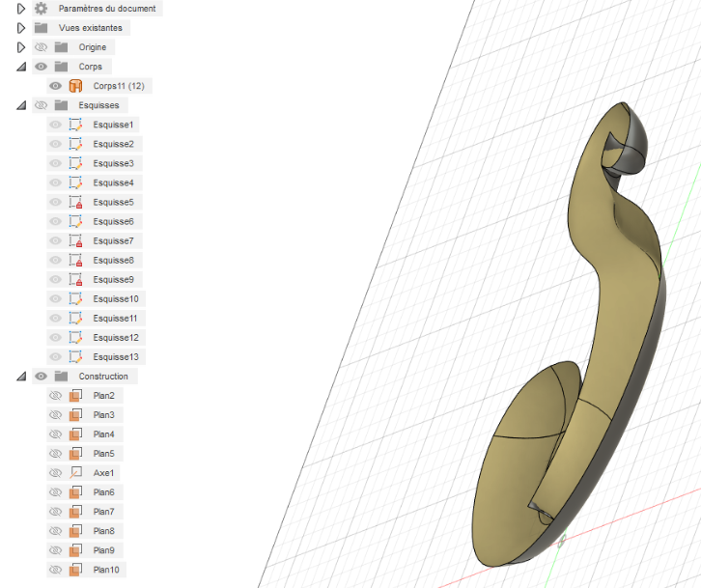Click the gear icon of Paramètres du document
The image size is (701, 588).
point(42,8)
